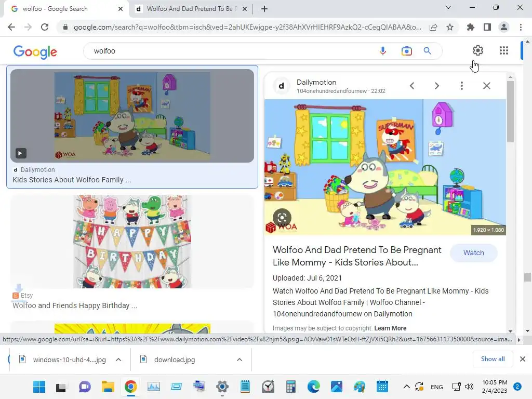
Task: Close the wolfoo Google Search tab
Action: 121,9
